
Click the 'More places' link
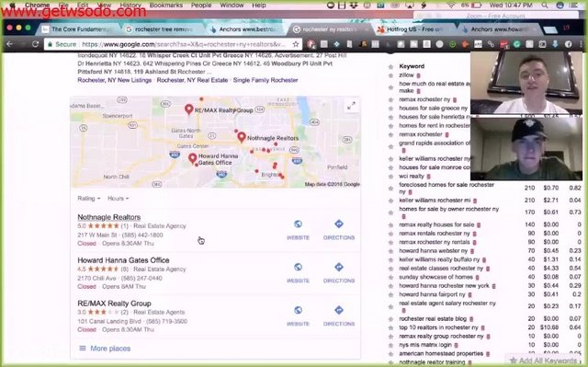pos(110,349)
